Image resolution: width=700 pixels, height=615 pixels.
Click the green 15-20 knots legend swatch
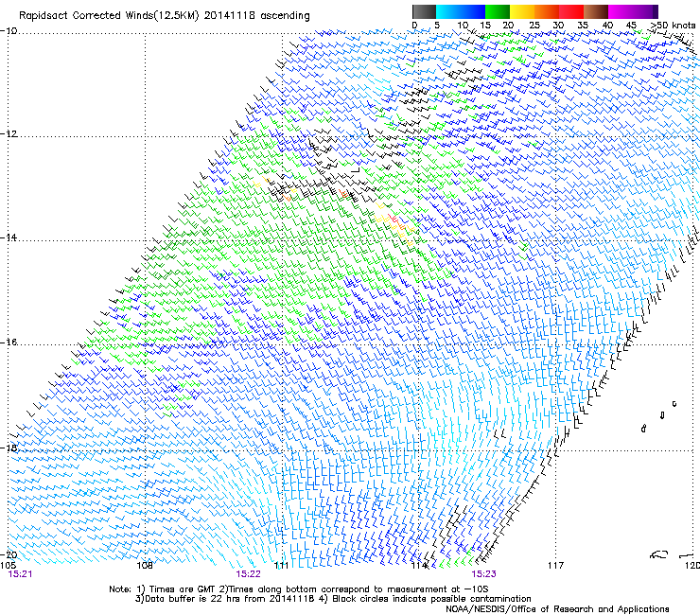[498, 11]
